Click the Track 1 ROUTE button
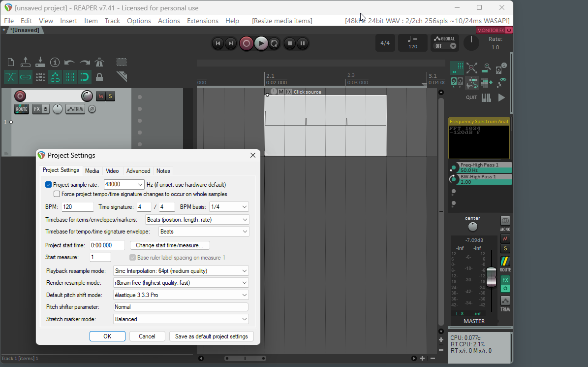Screen dimensions: 588x367 (x=22, y=109)
